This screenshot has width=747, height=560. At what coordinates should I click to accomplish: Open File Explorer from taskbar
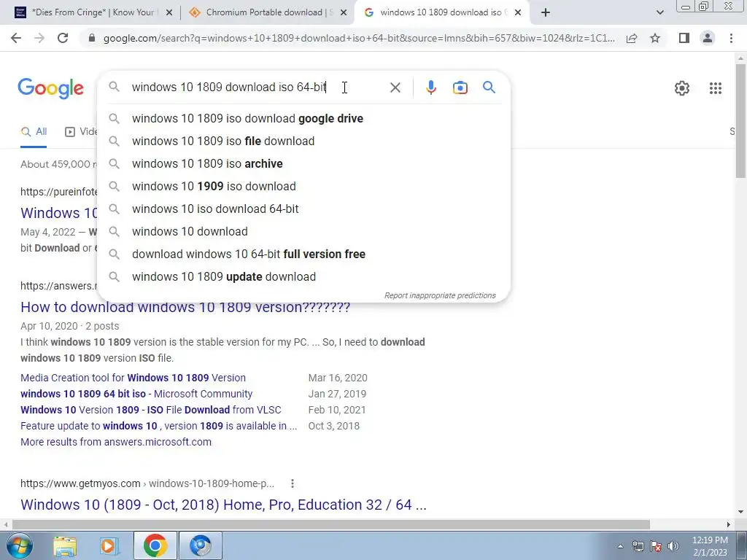click(65, 545)
